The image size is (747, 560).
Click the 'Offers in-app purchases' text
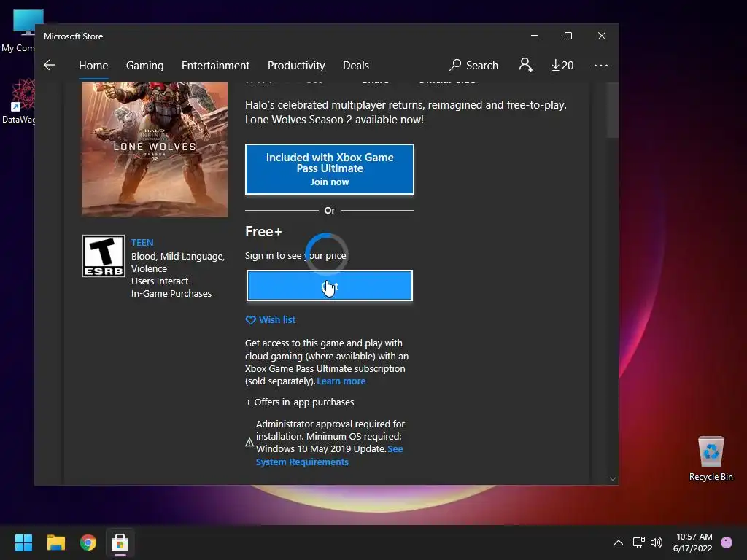pyautogui.click(x=304, y=402)
